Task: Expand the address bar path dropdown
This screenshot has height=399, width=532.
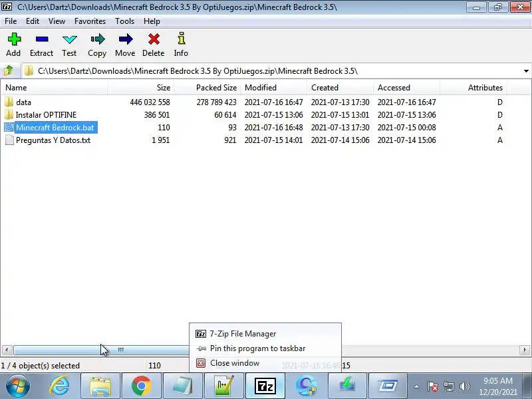Action: coord(526,71)
